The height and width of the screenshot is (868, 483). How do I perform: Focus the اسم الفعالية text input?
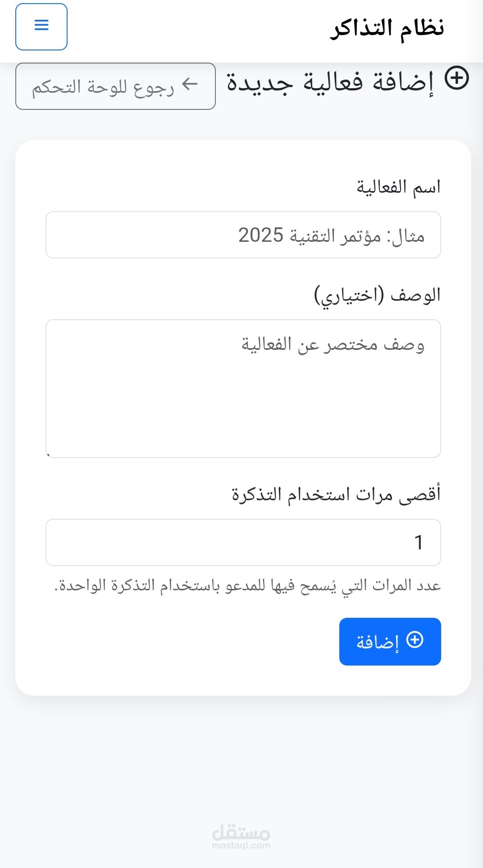(x=243, y=235)
